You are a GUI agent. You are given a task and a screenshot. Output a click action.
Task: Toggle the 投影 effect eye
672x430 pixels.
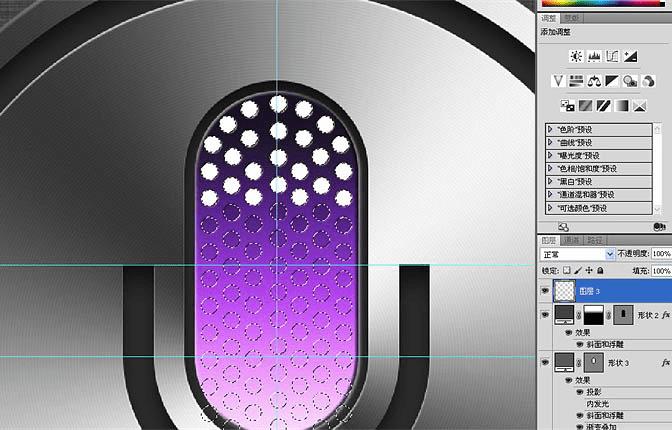pos(579,392)
